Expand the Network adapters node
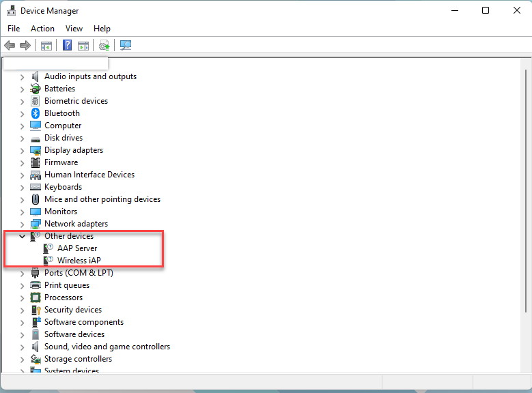The image size is (532, 393). click(x=22, y=224)
